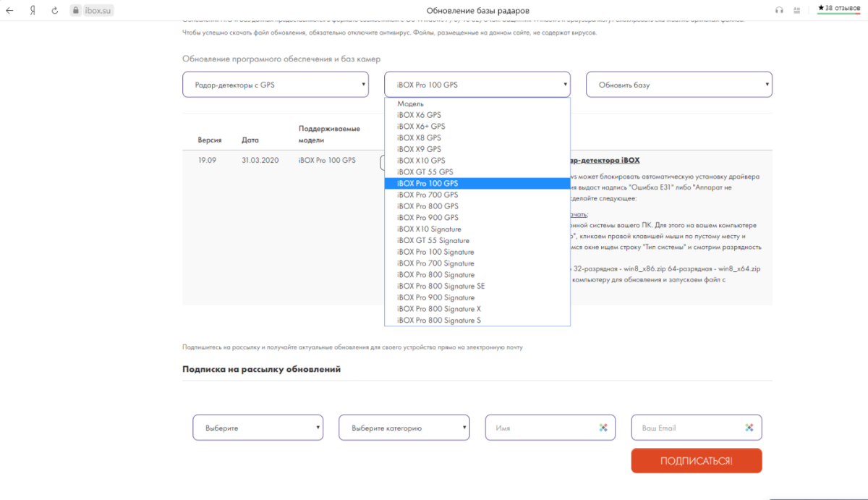Open the Выберите subscription dropdown

click(258, 428)
